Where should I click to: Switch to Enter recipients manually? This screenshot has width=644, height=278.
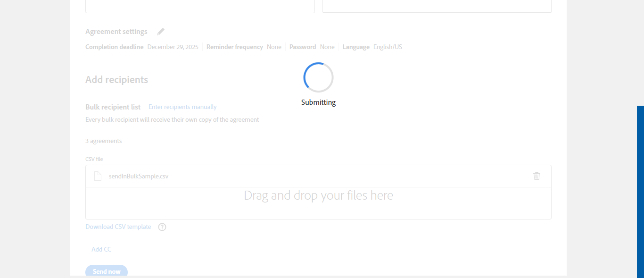pos(182,107)
